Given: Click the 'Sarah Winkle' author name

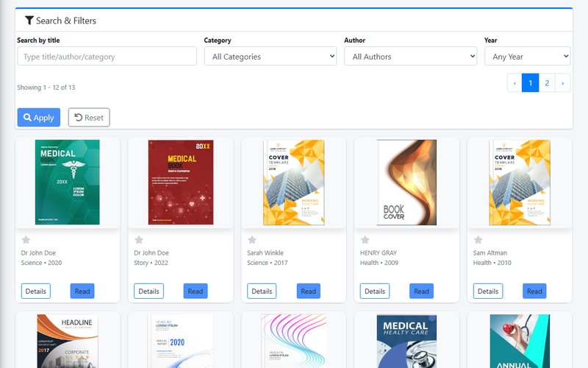Looking at the screenshot, I should [x=265, y=252].
